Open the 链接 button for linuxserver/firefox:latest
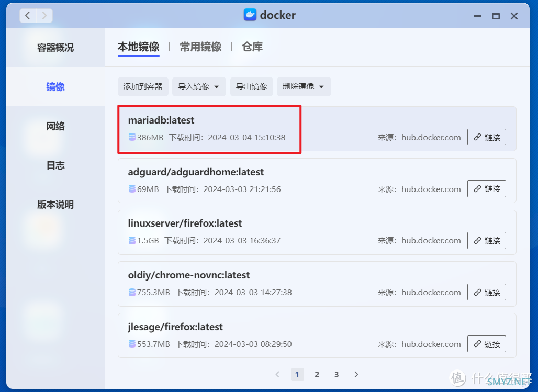This screenshot has height=392, width=538. [x=487, y=241]
